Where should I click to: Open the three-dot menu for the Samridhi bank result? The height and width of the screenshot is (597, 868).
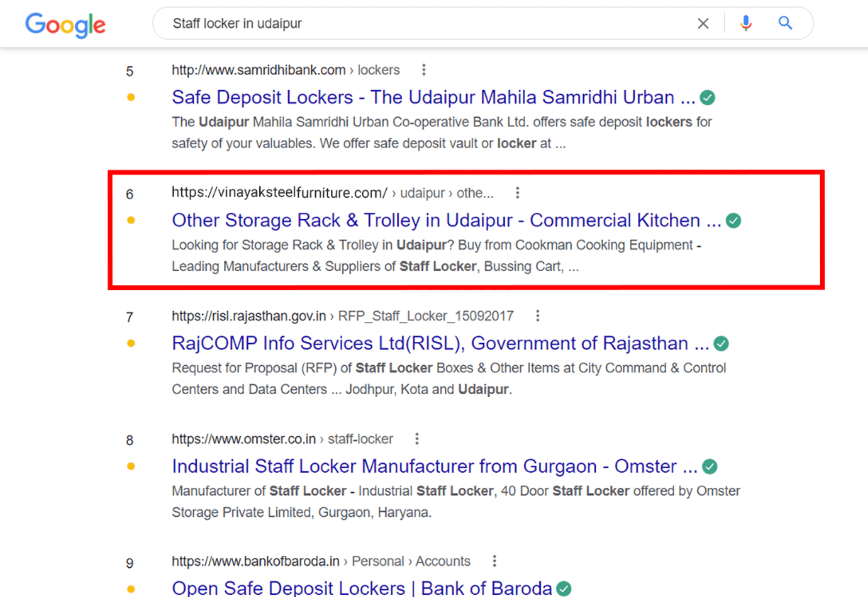pos(423,69)
